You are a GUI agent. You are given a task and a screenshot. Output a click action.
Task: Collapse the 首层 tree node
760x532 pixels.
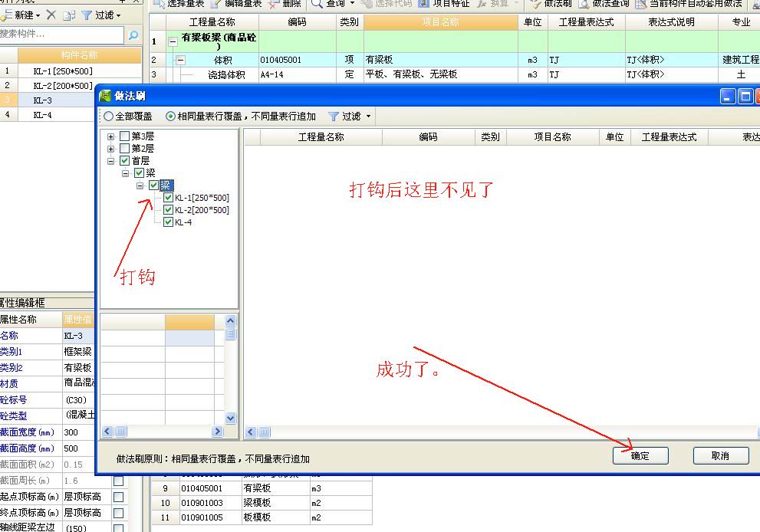110,161
